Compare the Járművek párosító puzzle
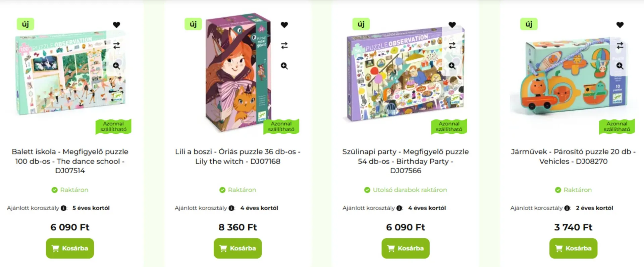Viewport: 644px width, 267px height. (620, 45)
